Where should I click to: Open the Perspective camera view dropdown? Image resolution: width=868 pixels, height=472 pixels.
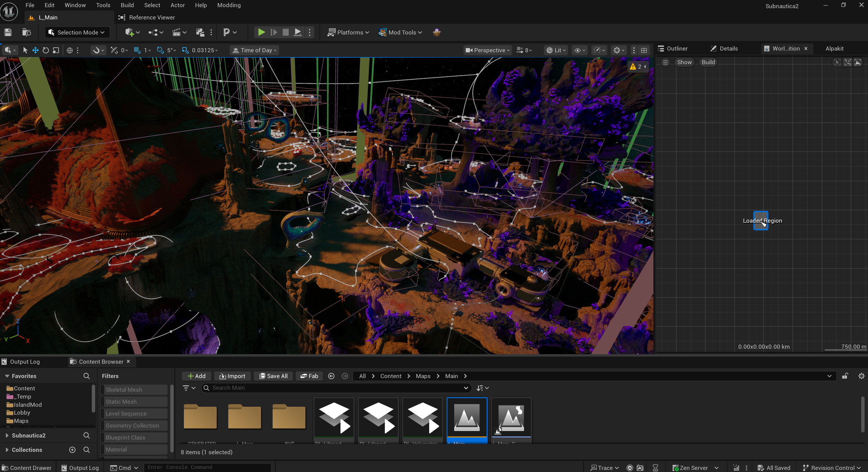(488, 50)
